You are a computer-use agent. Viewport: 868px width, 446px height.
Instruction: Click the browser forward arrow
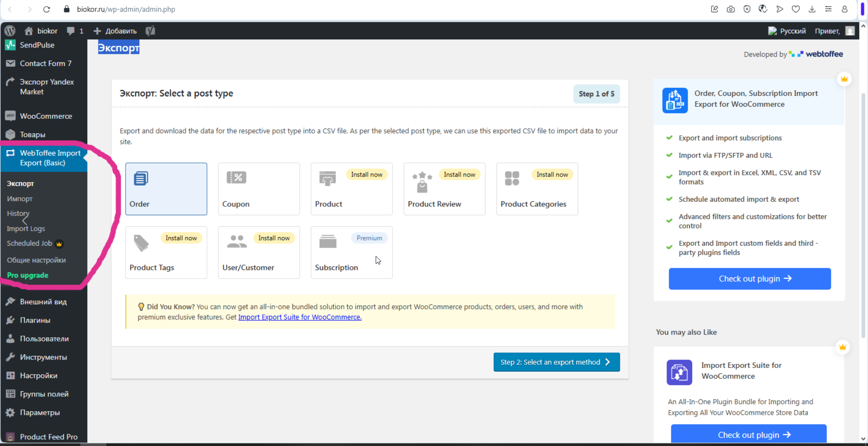(x=29, y=9)
